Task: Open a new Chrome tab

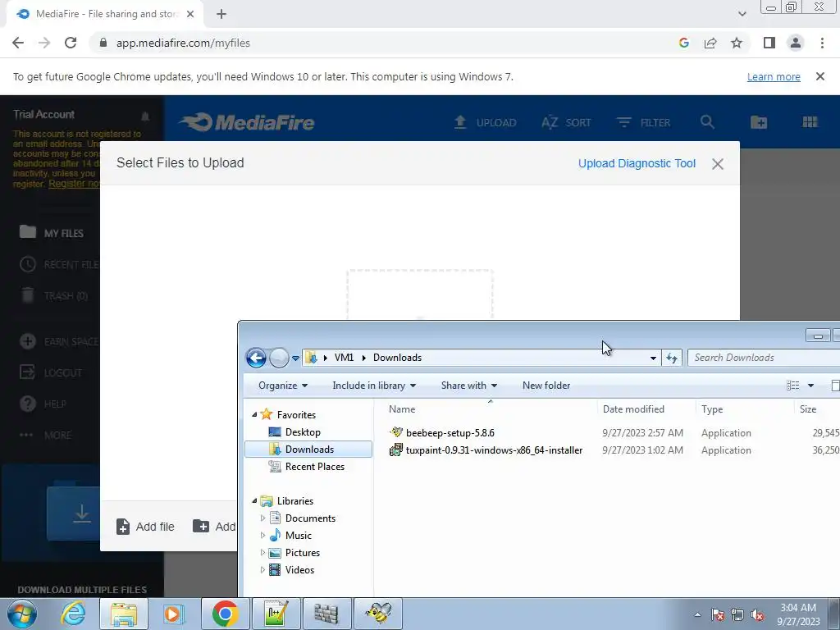Action: pyautogui.click(x=221, y=14)
